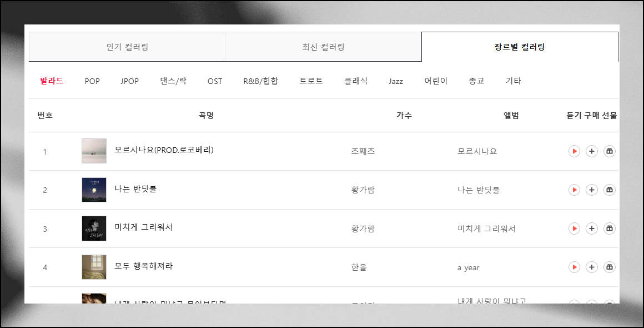
Task: Play the song 모르시나요(PROD.로코베리)
Action: pyautogui.click(x=573, y=151)
